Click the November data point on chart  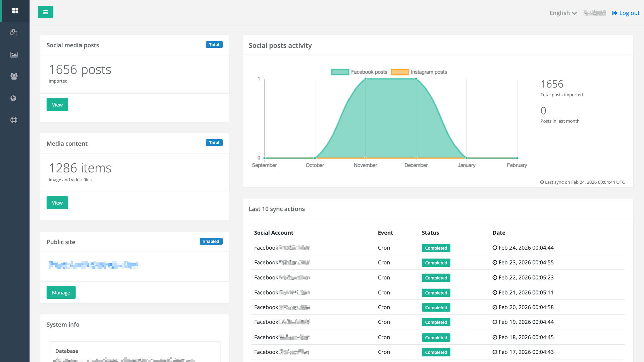pos(365,79)
